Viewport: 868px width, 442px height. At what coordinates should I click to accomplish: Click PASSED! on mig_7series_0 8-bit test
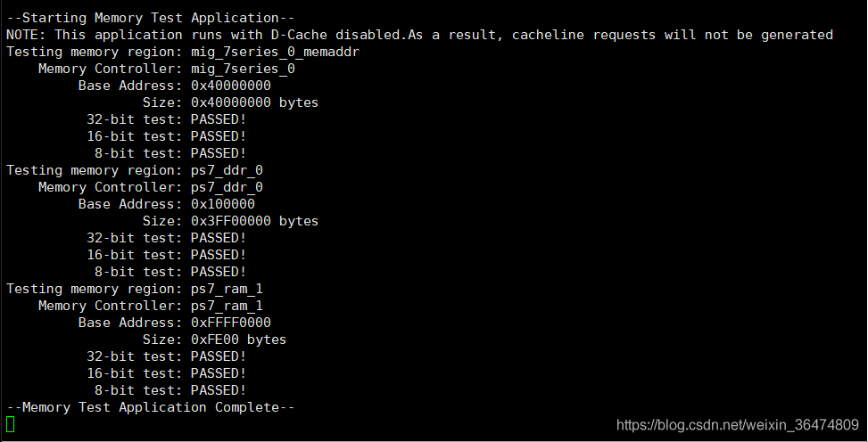218,153
